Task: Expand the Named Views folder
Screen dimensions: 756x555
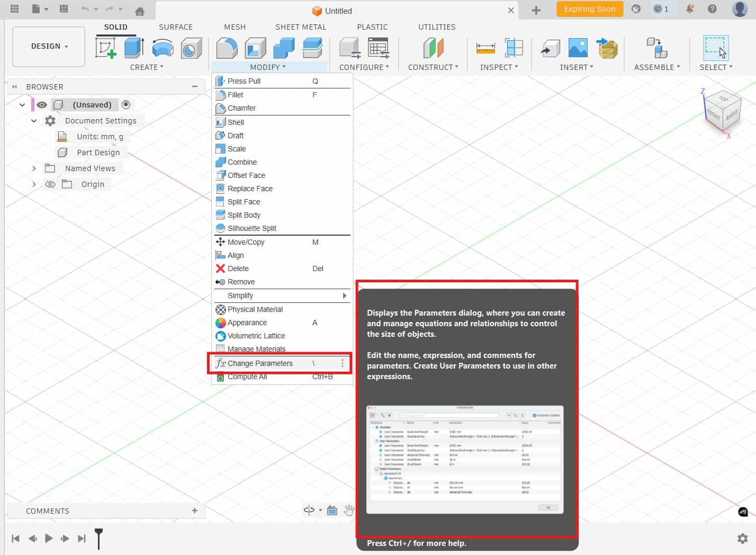Action: [34, 168]
